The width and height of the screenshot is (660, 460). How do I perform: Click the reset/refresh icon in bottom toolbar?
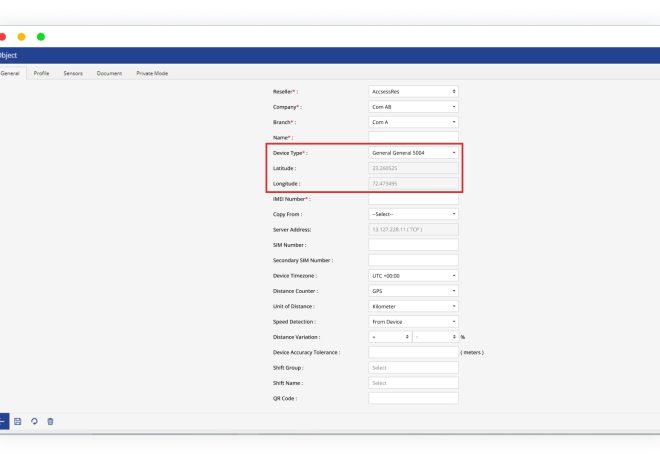tap(34, 421)
